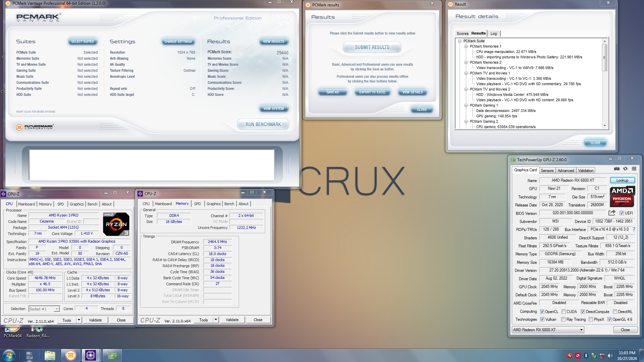
Task: Click the Bluetooth tray icon
Action: [586, 356]
